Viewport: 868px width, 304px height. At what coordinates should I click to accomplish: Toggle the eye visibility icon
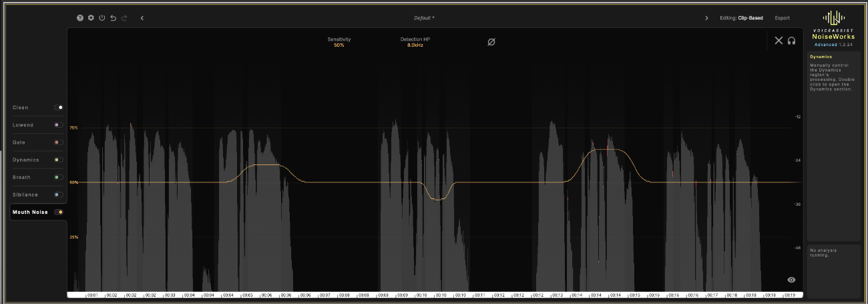[791, 280]
